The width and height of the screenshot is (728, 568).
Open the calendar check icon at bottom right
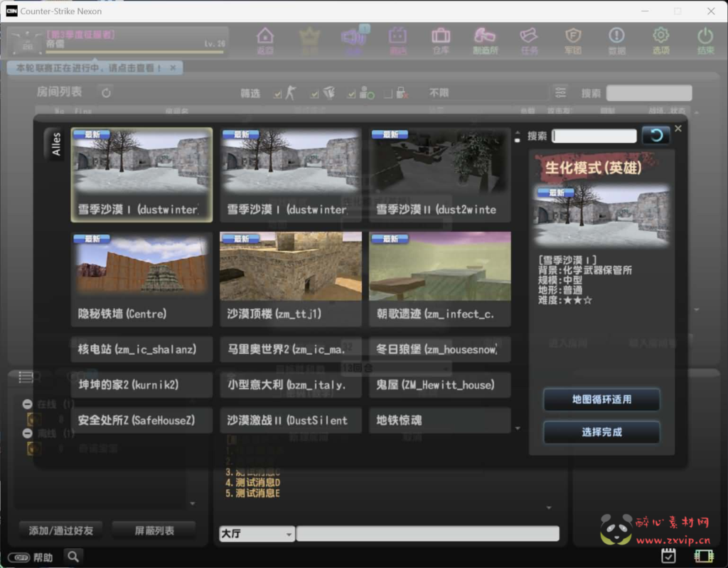668,555
